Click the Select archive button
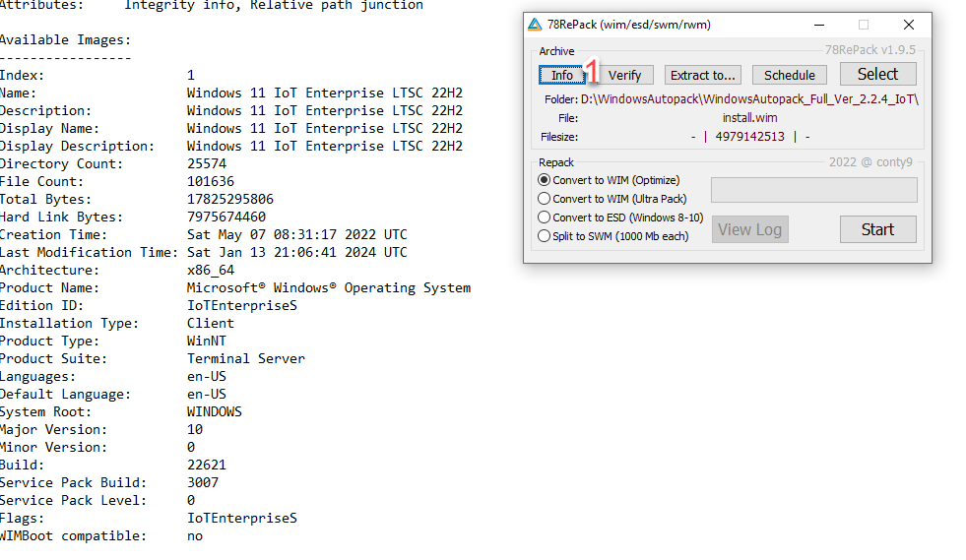The image size is (966, 560). (878, 74)
